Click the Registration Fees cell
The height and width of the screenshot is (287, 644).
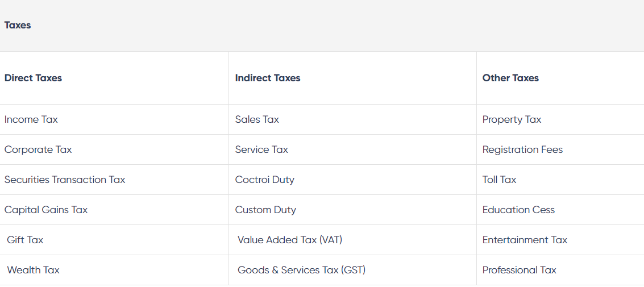[x=522, y=149]
